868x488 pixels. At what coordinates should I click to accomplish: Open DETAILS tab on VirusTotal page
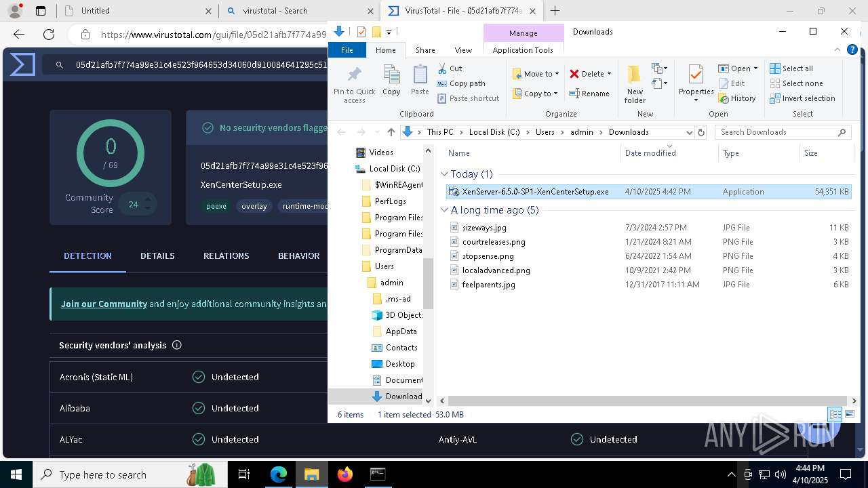click(x=157, y=256)
